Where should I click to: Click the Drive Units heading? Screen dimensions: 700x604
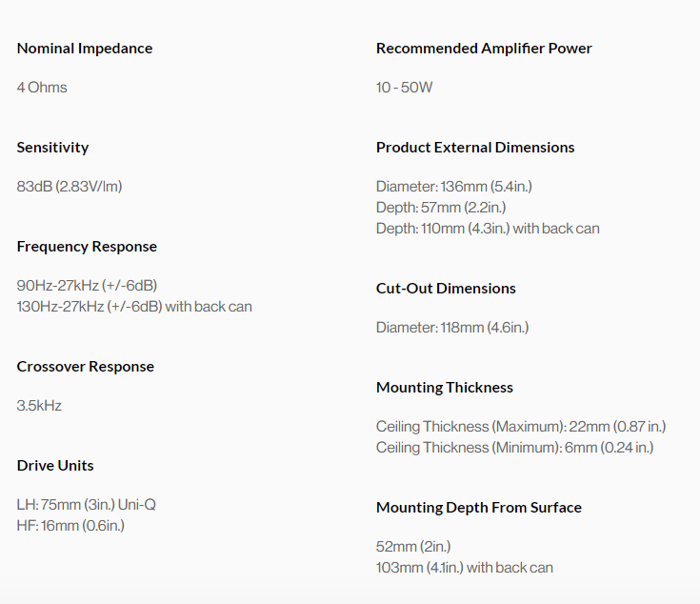click(x=55, y=466)
